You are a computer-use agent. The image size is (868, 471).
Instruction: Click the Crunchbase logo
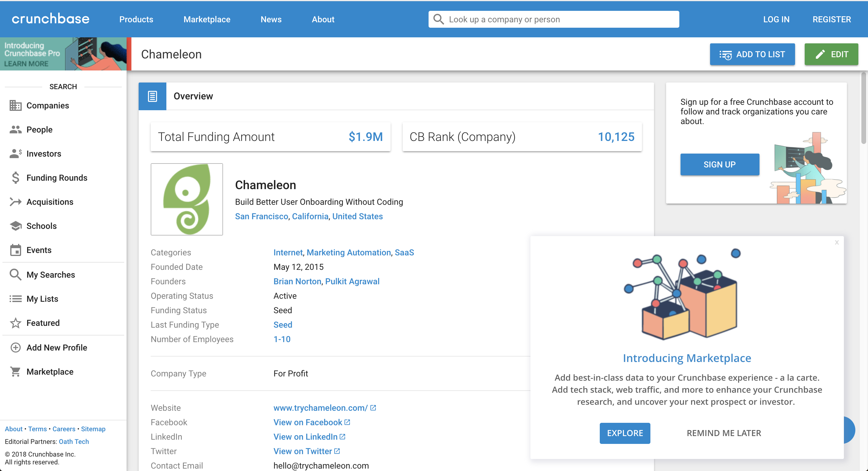(x=51, y=19)
